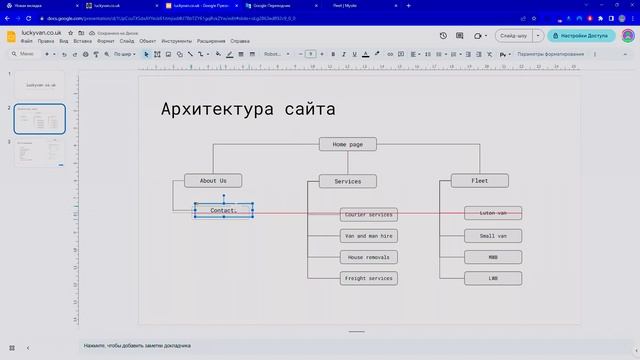
Task: Select the text box tool
Action: (x=157, y=54)
